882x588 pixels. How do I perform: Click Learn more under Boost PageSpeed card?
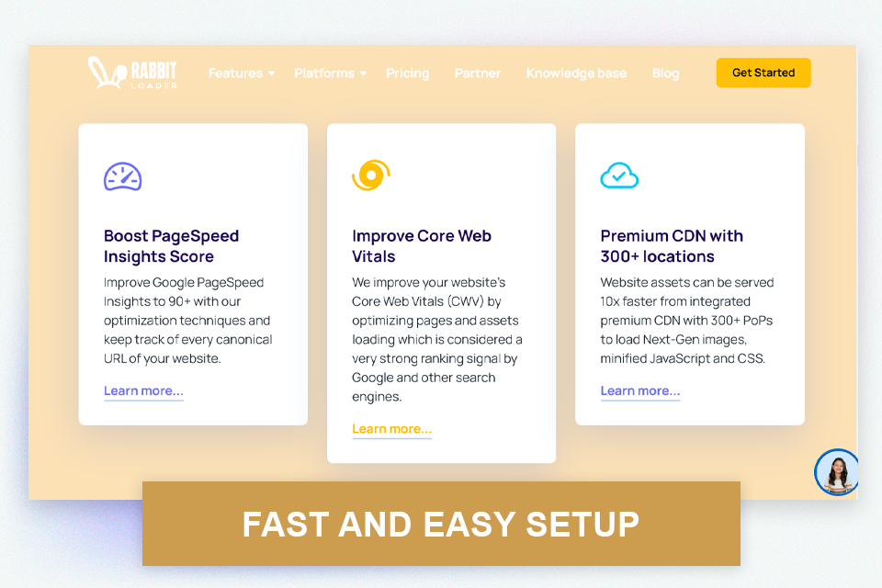pos(143,390)
